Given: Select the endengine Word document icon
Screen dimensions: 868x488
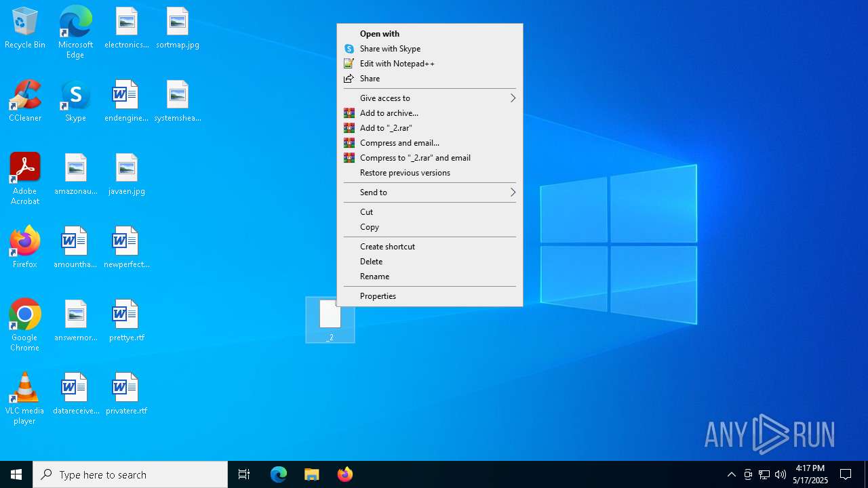Looking at the screenshot, I should click(126, 102).
